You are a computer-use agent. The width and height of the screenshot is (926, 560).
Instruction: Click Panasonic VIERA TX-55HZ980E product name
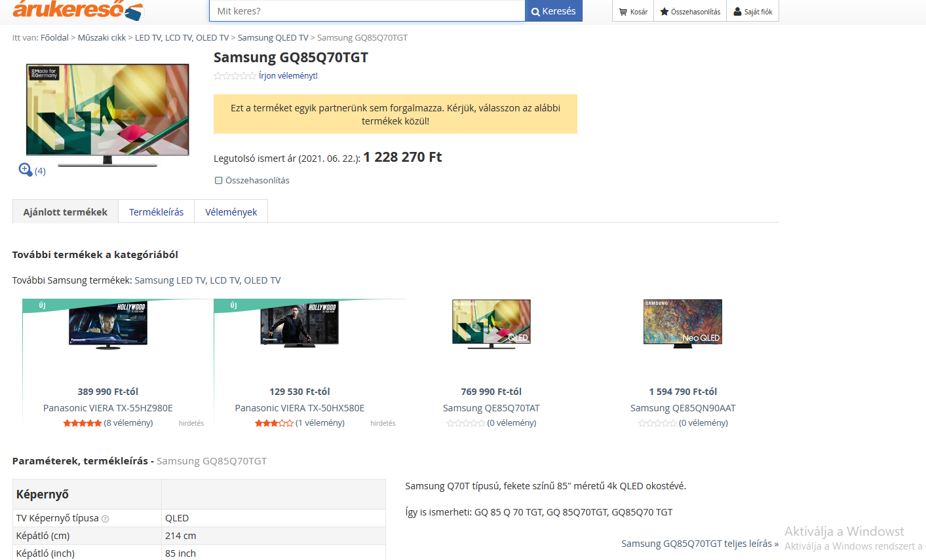point(108,408)
